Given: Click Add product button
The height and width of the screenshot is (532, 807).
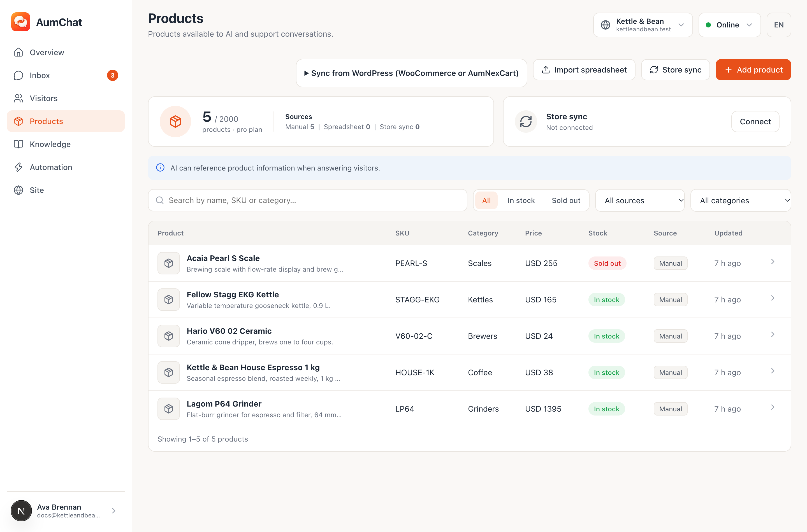Looking at the screenshot, I should point(753,69).
